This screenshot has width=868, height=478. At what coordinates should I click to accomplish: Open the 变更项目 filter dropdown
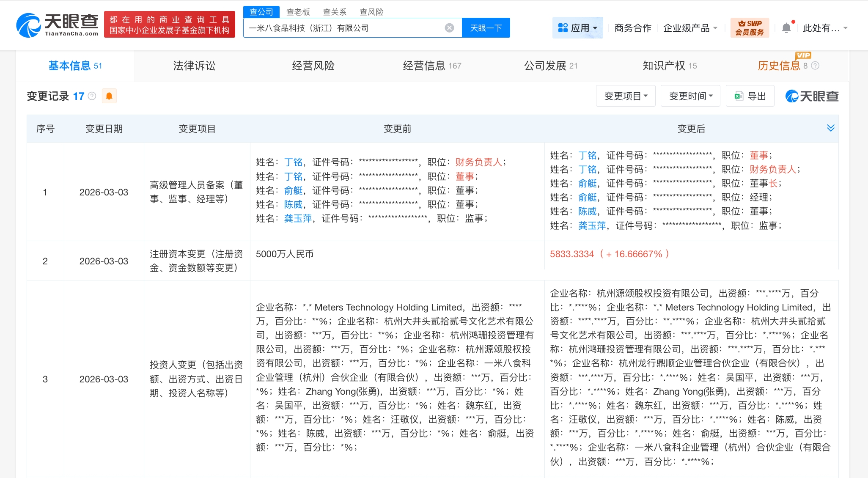click(x=625, y=96)
